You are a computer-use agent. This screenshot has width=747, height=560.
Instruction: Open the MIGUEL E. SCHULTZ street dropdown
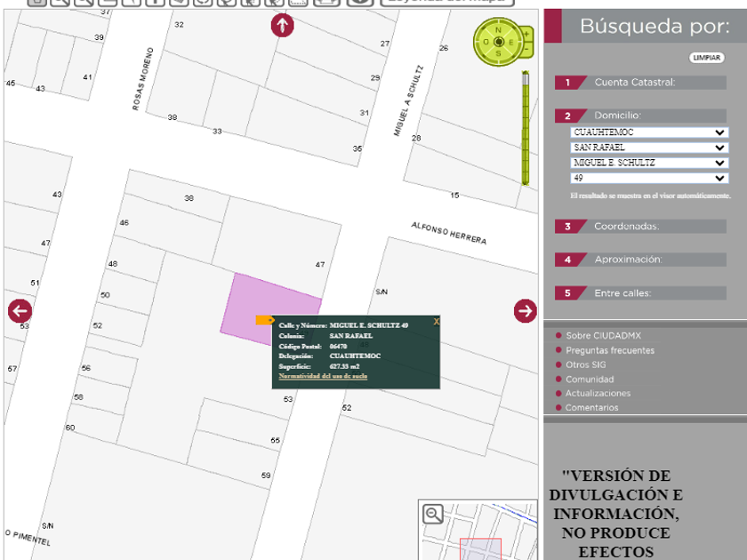pyautogui.click(x=648, y=163)
